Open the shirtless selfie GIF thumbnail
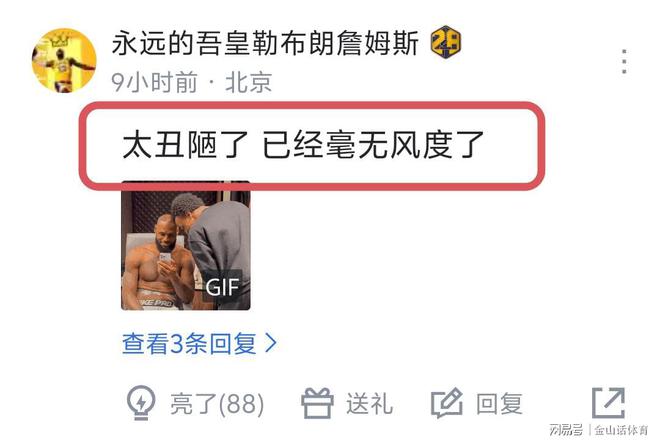660x442 pixels. pos(186,246)
